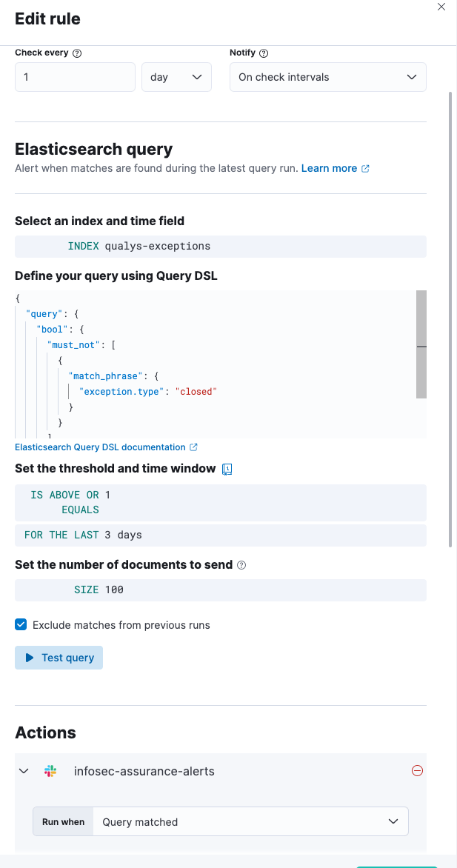Click the Query DSL editor scrollbar
The width and height of the screenshot is (457, 868).
[422, 348]
